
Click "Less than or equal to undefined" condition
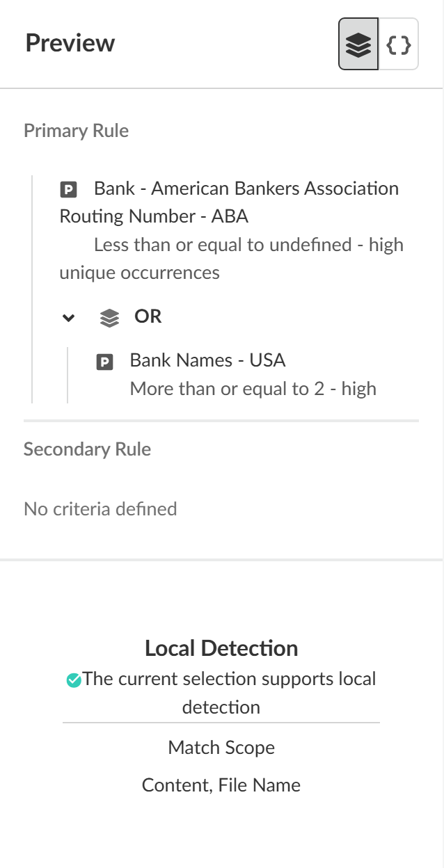(223, 245)
